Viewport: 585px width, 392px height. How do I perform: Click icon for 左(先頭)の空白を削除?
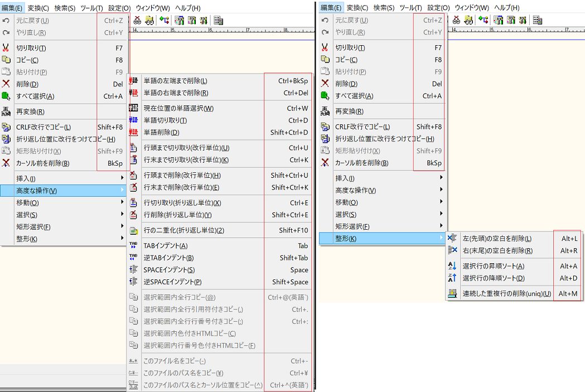[x=452, y=238]
